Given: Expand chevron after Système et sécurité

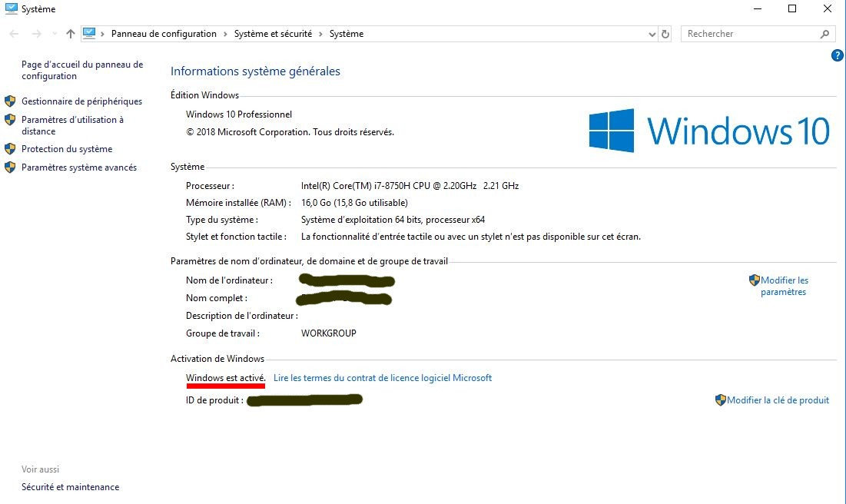Looking at the screenshot, I should coord(320,34).
